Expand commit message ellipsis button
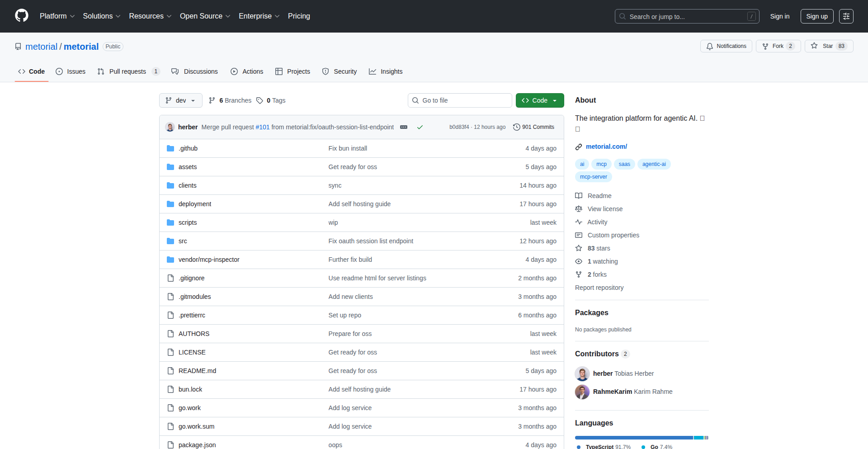Viewport: 868px width, 449px height. tap(404, 127)
